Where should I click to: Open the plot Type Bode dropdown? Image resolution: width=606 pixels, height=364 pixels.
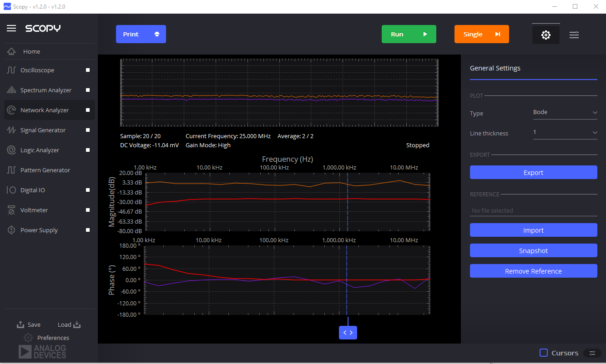click(565, 112)
